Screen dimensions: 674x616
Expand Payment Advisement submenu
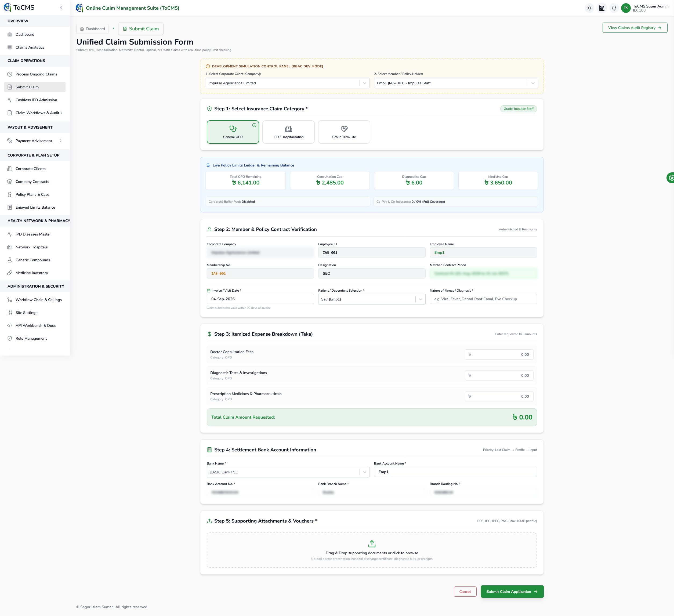point(35,141)
